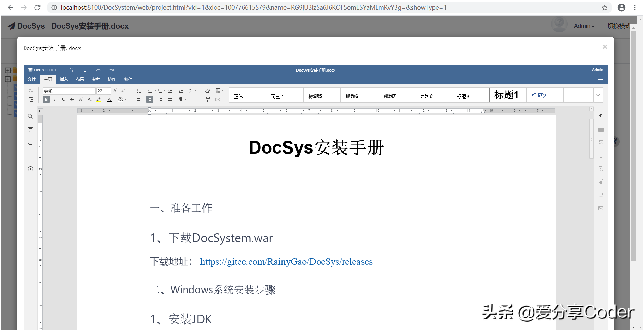Toggle subscript formatting
This screenshot has width=644, height=330.
(90, 99)
